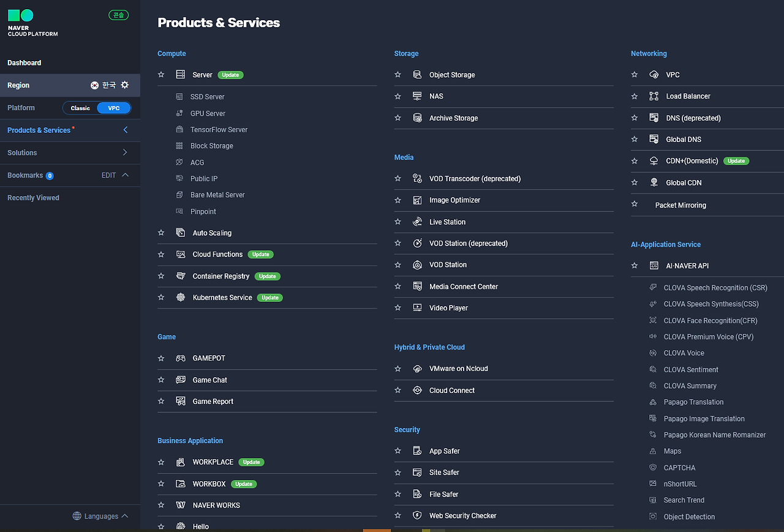Open region settings gear icon
Viewport: 784px width, 532px height.
pyautogui.click(x=125, y=85)
